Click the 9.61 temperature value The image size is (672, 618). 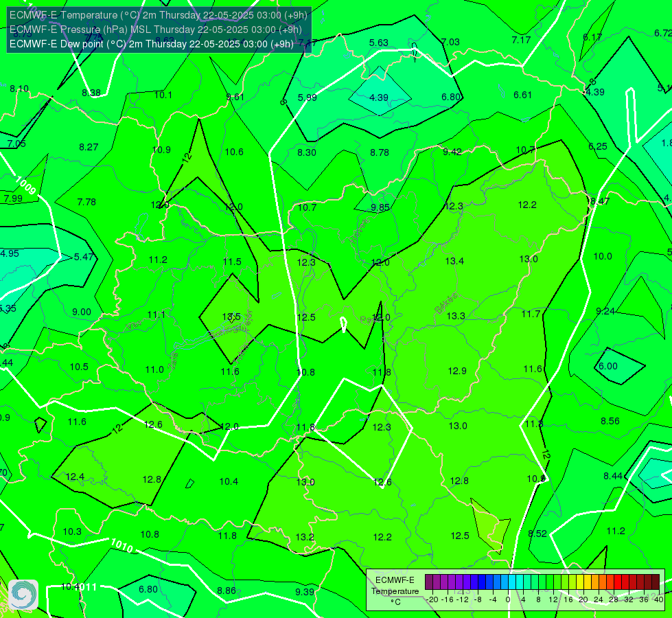pos(235,97)
